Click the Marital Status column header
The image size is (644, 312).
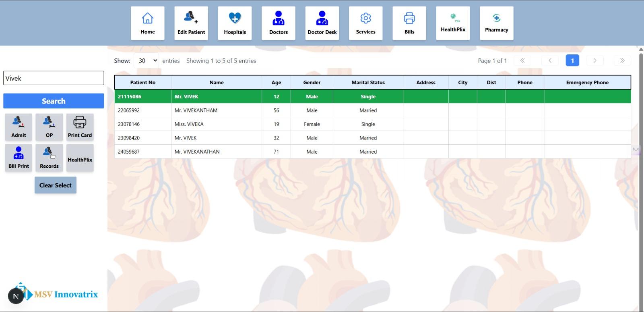tap(368, 82)
